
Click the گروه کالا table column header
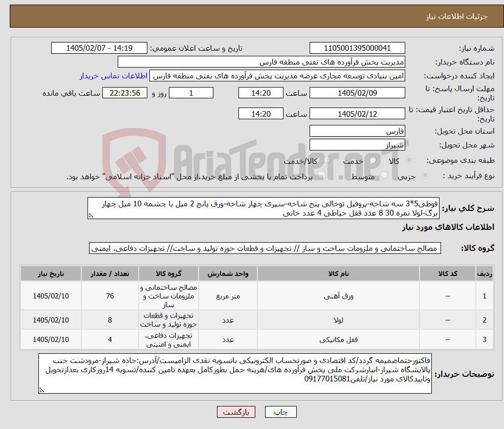(168, 274)
